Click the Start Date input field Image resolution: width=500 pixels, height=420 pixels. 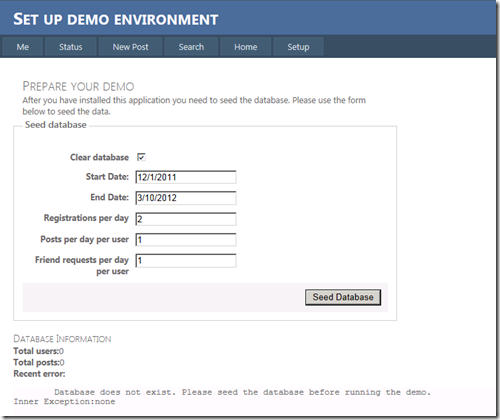(186, 177)
